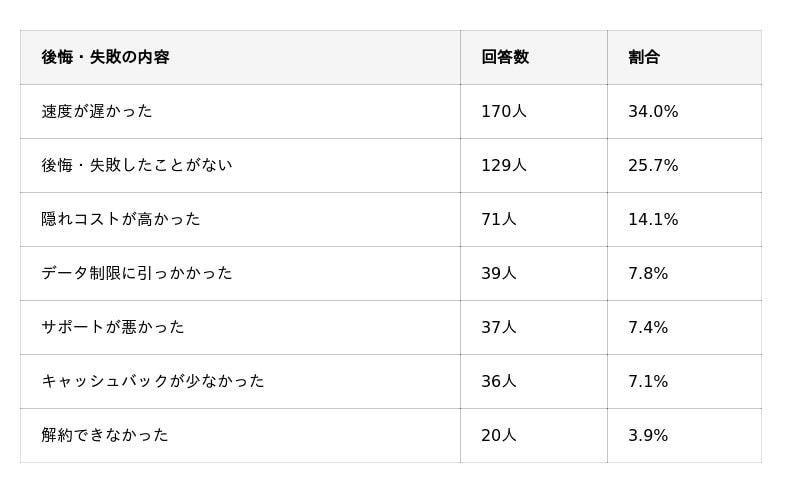Select the 14.1% percentage cell
Image resolution: width=800 pixels, height=493 pixels.
point(653,219)
